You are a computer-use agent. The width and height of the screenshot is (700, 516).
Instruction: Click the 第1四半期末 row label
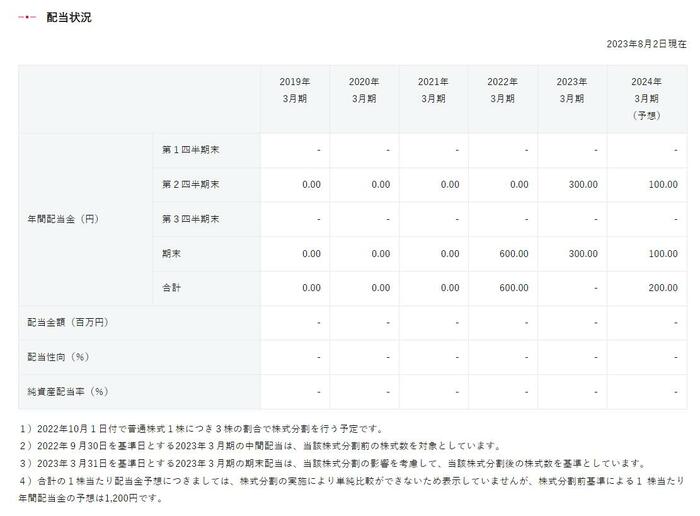click(x=190, y=150)
